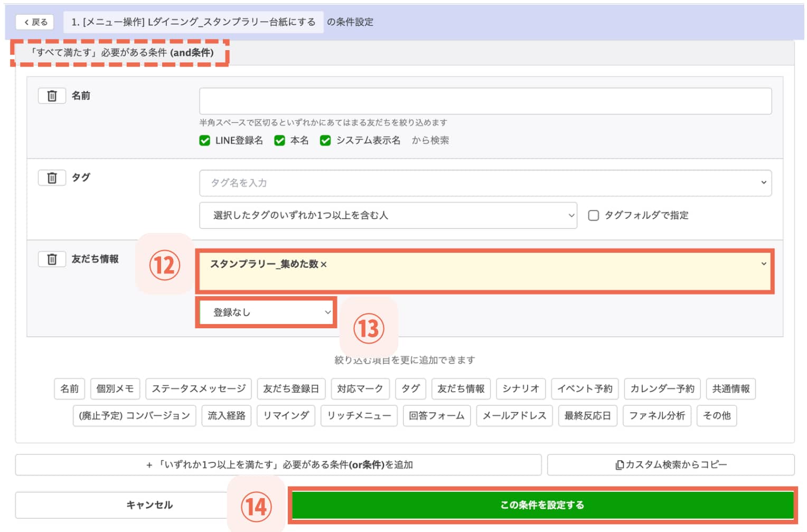
Task: Enable the タグフォルダで指定 checkbox
Action: 594,215
